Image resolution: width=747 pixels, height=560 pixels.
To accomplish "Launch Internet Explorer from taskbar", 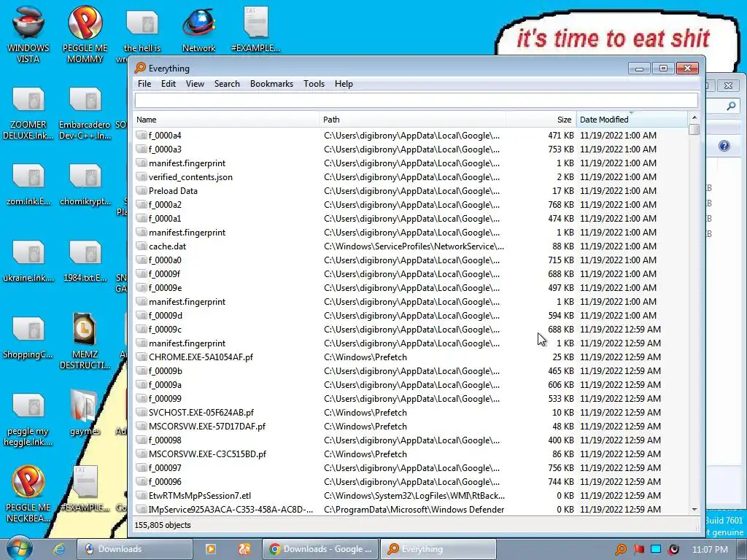I will [x=59, y=549].
